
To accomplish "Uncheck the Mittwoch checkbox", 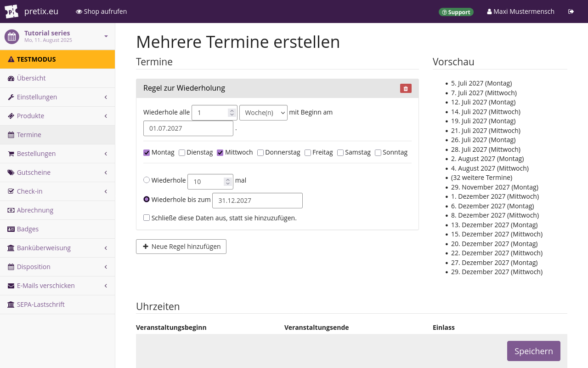I will (220, 153).
